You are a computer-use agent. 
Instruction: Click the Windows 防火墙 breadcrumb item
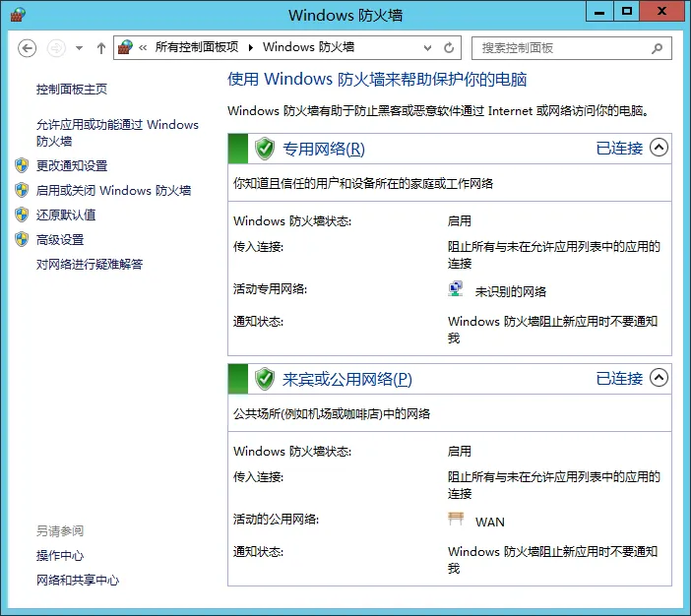pos(308,46)
